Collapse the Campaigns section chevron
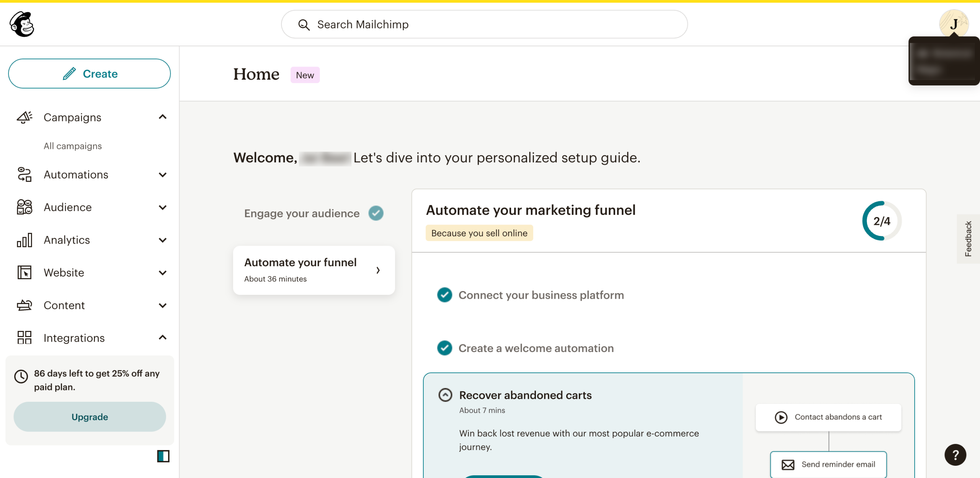The image size is (980, 478). coord(163,117)
